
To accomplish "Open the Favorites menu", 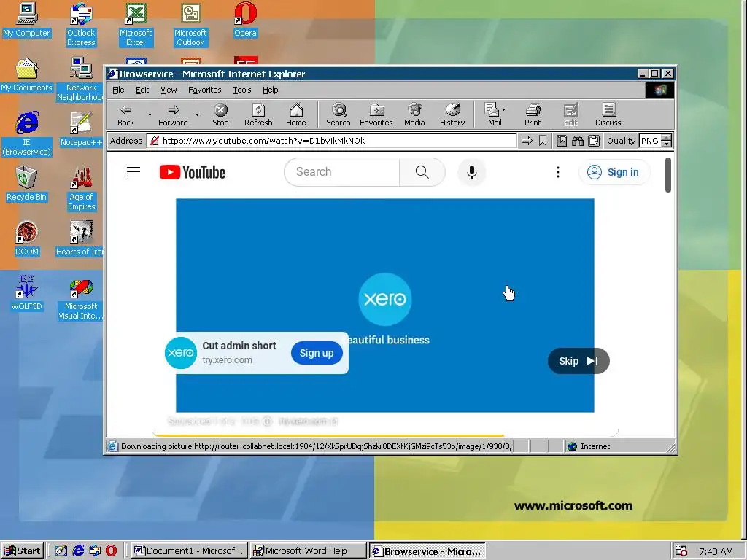I will pyautogui.click(x=204, y=90).
